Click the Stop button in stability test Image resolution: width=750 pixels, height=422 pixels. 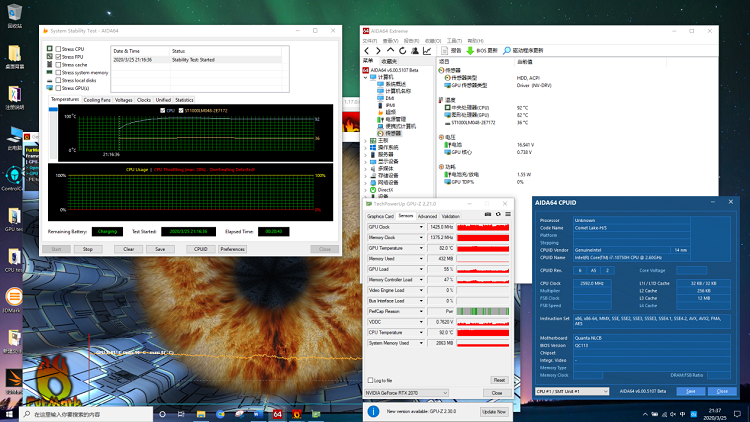pyautogui.click(x=88, y=249)
